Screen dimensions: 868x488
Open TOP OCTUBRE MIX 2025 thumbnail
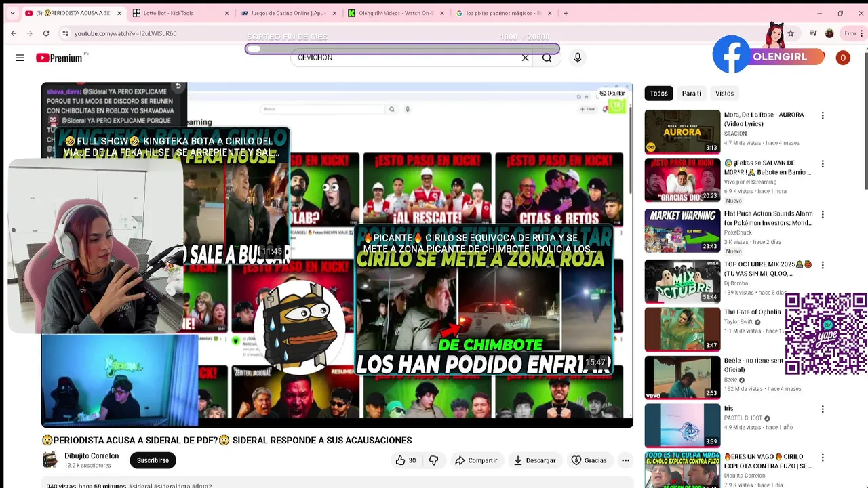(682, 281)
